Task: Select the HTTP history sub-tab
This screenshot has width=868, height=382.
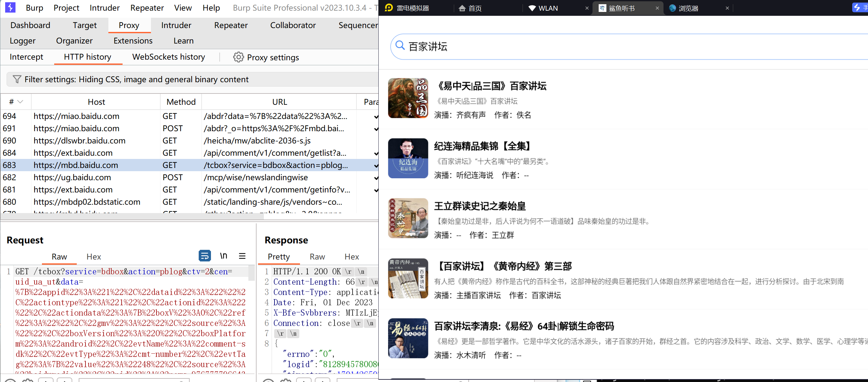Action: [88, 57]
